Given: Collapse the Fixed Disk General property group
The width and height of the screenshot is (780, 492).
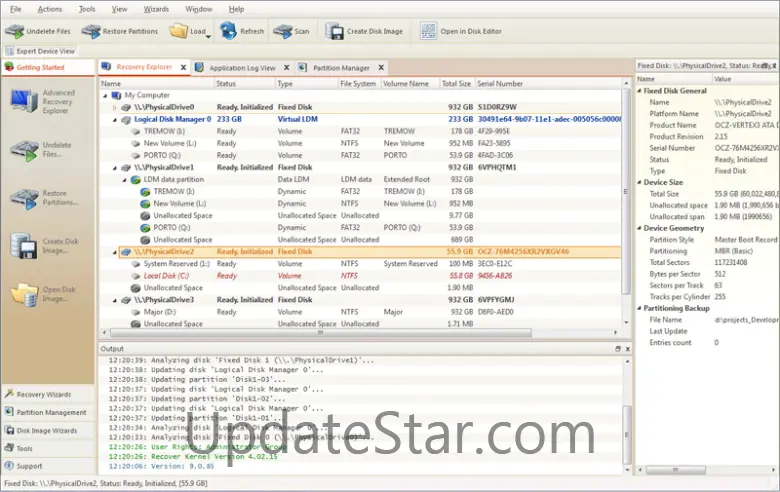Looking at the screenshot, I should click(640, 91).
